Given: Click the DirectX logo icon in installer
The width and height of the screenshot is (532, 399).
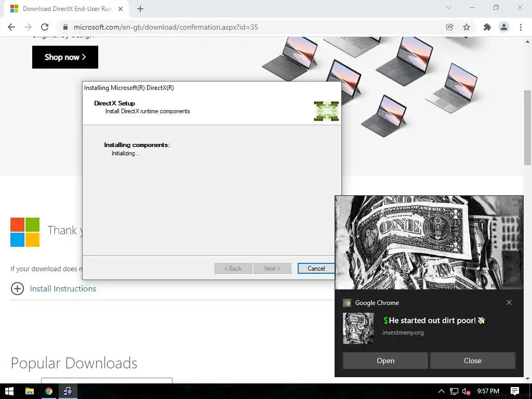Looking at the screenshot, I should coord(326,111).
